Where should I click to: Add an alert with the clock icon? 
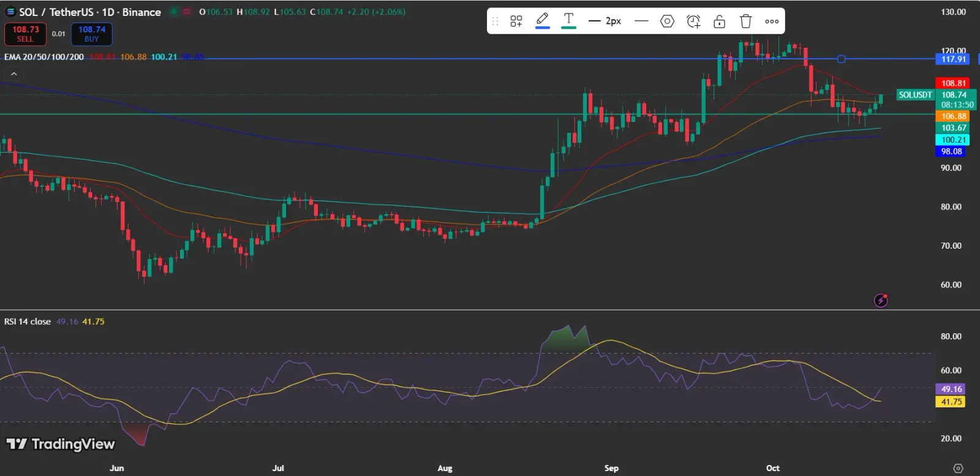(693, 21)
